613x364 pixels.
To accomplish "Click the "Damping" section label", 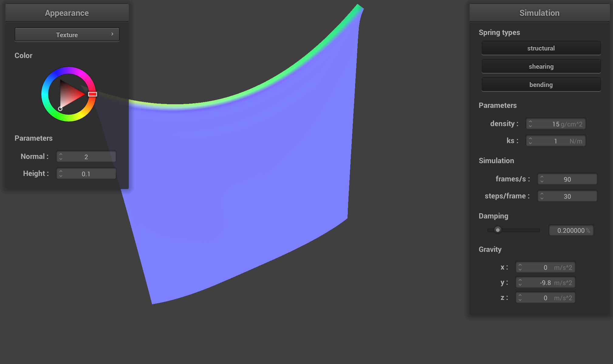I will [493, 216].
